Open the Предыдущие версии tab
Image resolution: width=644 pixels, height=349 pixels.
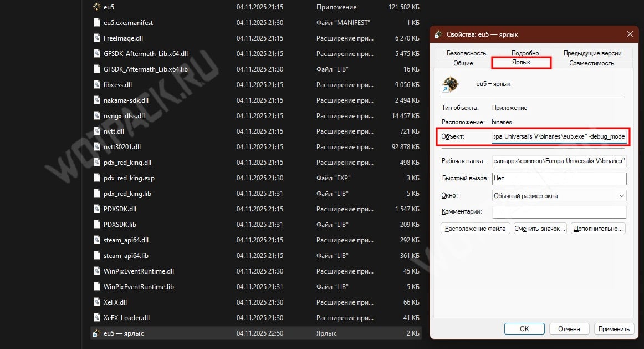click(x=592, y=53)
